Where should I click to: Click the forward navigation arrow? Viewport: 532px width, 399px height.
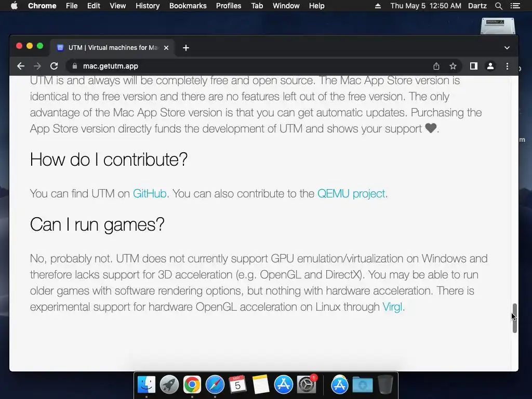point(37,66)
